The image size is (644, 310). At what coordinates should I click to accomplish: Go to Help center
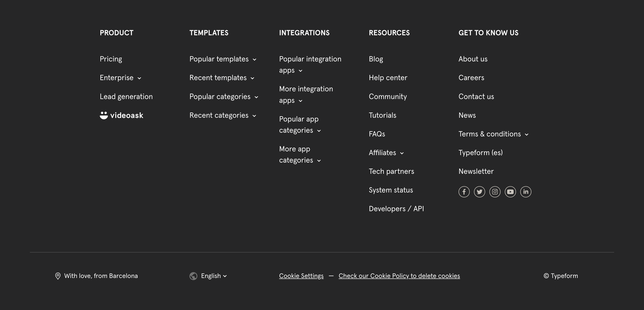[388, 78]
